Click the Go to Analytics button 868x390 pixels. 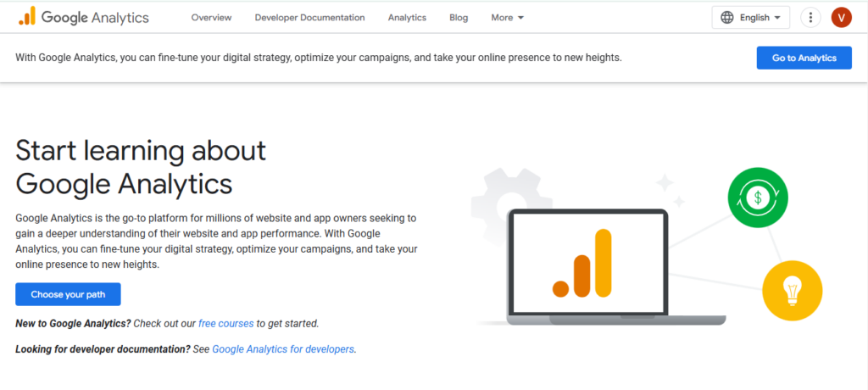[x=804, y=58]
